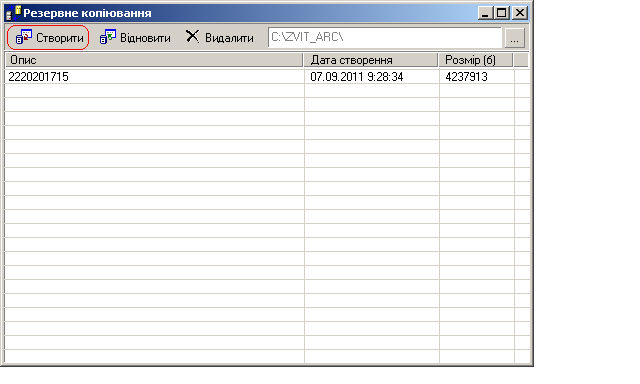Click the app icon in title bar

pos(13,13)
